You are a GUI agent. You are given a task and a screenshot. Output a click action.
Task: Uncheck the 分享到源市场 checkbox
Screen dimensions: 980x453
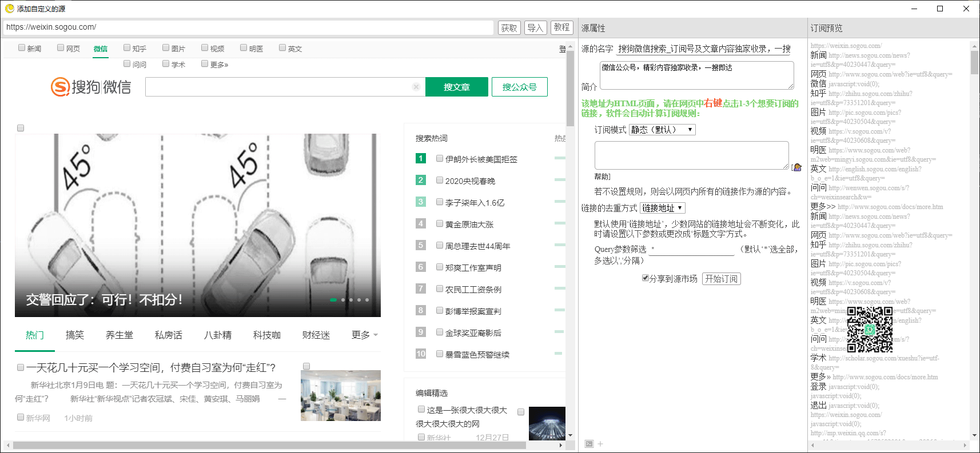(646, 278)
